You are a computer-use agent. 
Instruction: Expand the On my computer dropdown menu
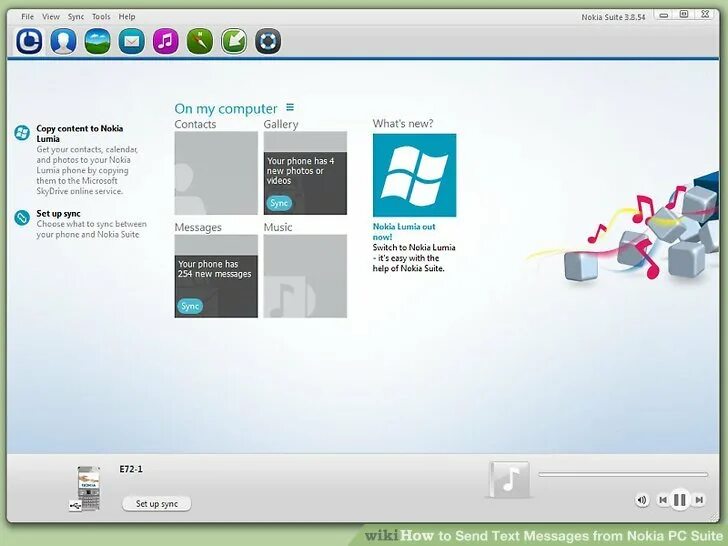tap(290, 107)
